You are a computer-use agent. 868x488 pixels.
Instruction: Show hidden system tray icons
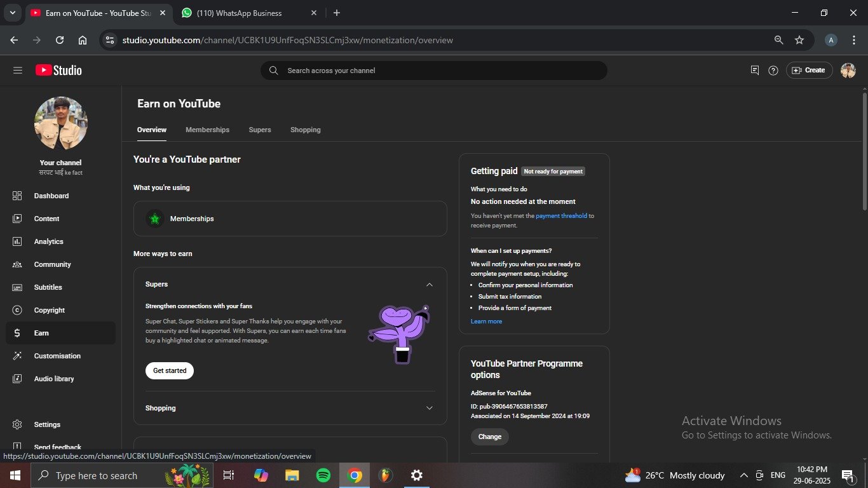coord(743,475)
